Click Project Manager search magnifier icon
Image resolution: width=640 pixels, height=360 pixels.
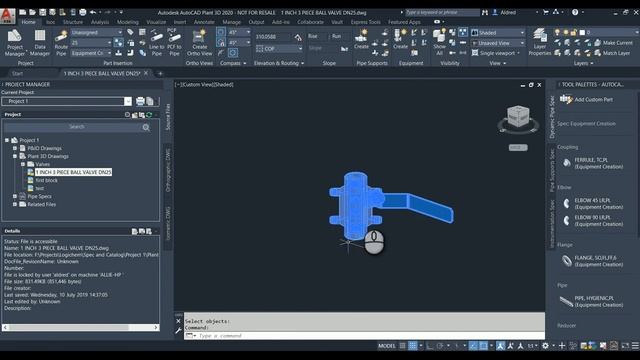[146, 127]
